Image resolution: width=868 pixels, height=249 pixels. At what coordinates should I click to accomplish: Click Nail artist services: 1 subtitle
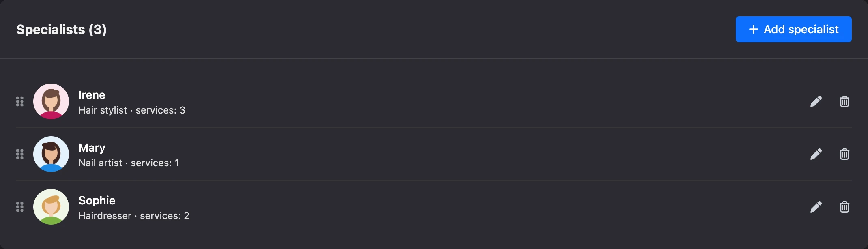129,163
